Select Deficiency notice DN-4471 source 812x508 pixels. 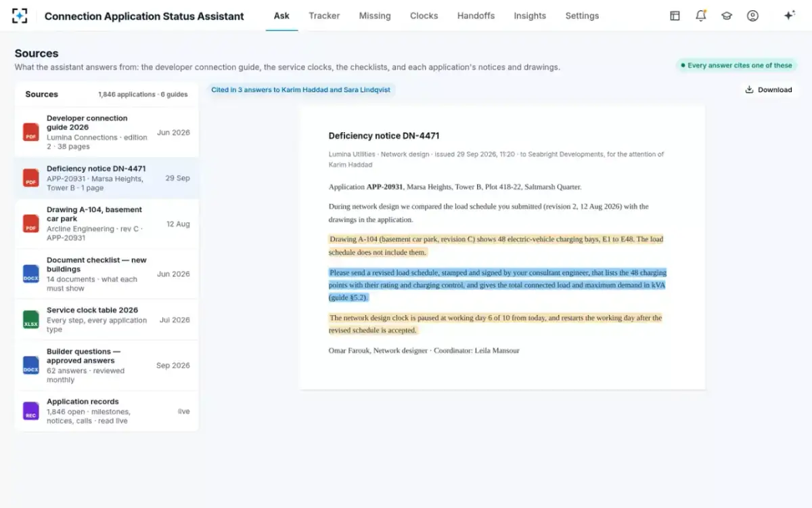[107, 178]
